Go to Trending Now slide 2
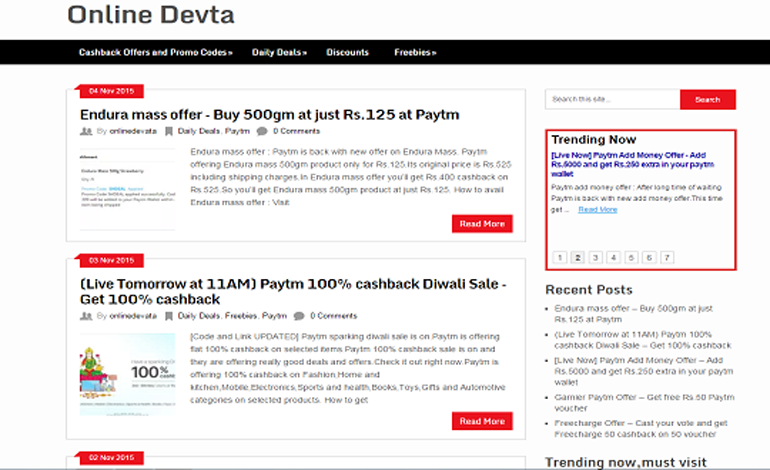The height and width of the screenshot is (470, 770). [x=578, y=257]
